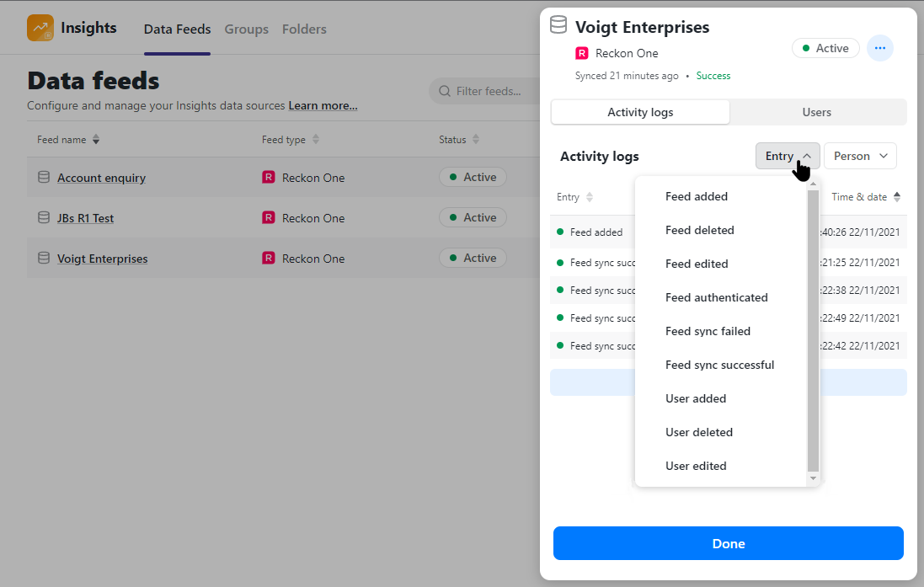
Task: Click the green 'Success' sync status text
Action: (713, 76)
